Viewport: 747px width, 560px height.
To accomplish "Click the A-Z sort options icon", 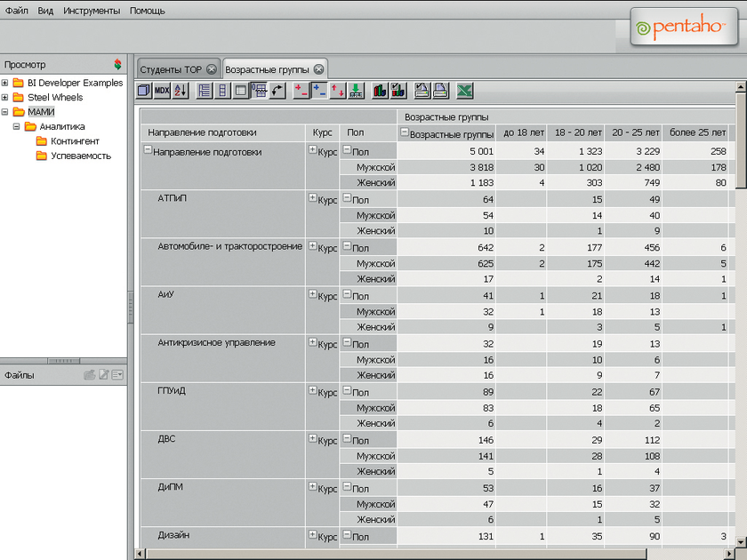I will coord(180,91).
